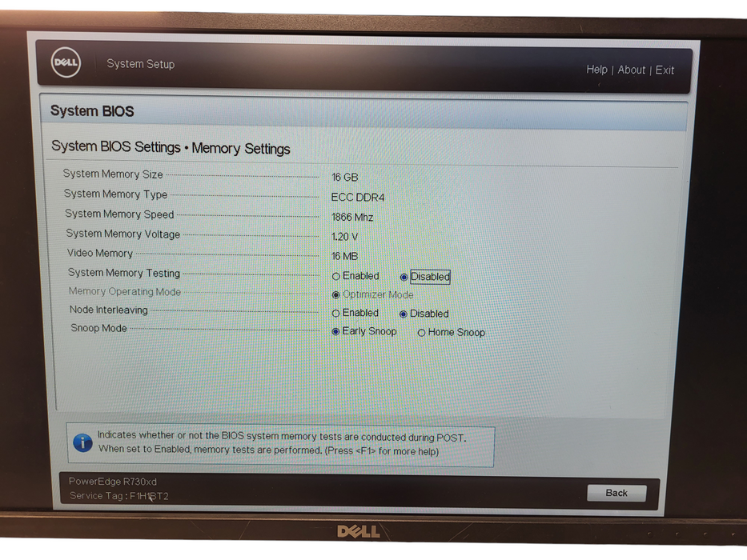Open the About link
Image resolution: width=747 pixels, height=560 pixels.
631,70
